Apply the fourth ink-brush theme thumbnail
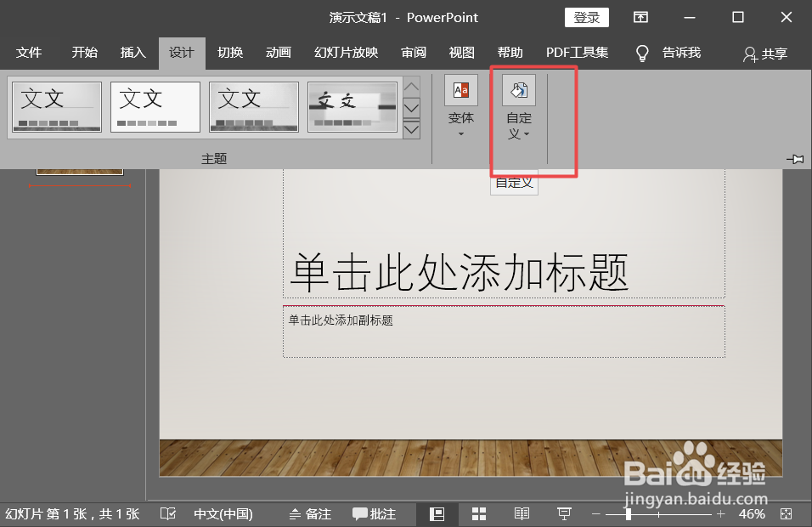Screen dimensions: 812x527 pyautogui.click(x=352, y=107)
